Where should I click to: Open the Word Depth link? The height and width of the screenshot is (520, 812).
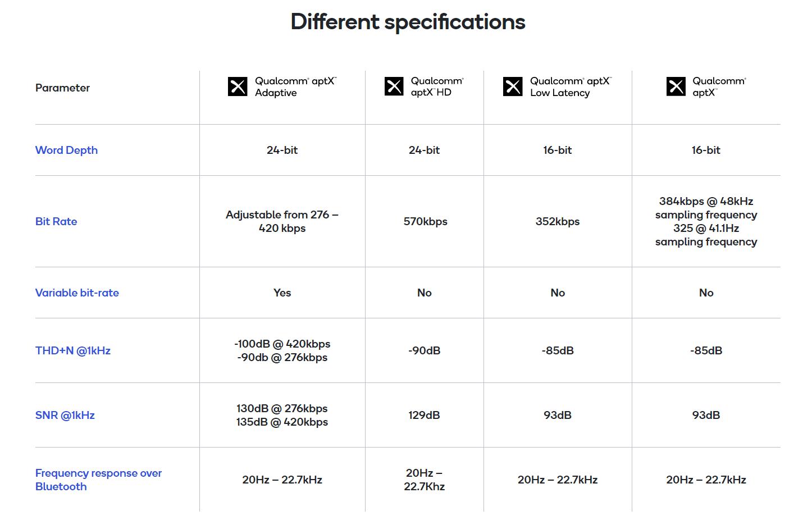(x=66, y=150)
